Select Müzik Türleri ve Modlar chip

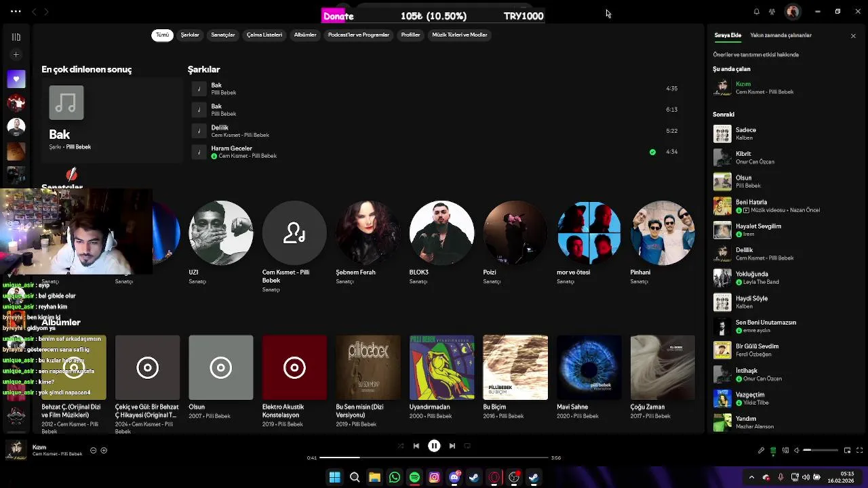(x=460, y=35)
